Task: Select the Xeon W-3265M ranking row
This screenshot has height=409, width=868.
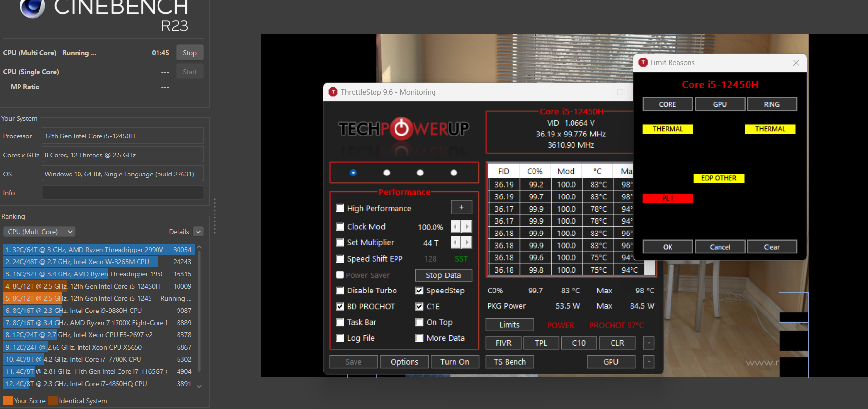Action: (x=99, y=262)
